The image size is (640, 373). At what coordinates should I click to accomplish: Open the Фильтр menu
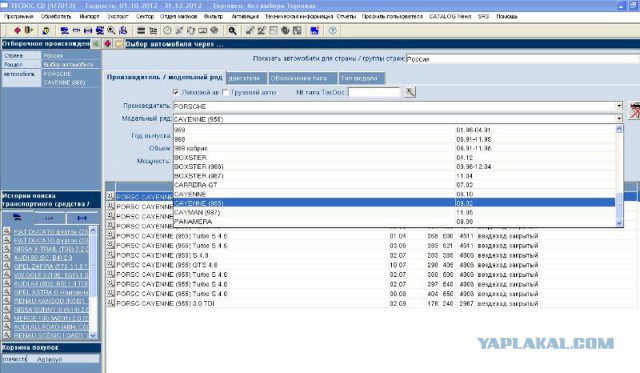point(213,16)
